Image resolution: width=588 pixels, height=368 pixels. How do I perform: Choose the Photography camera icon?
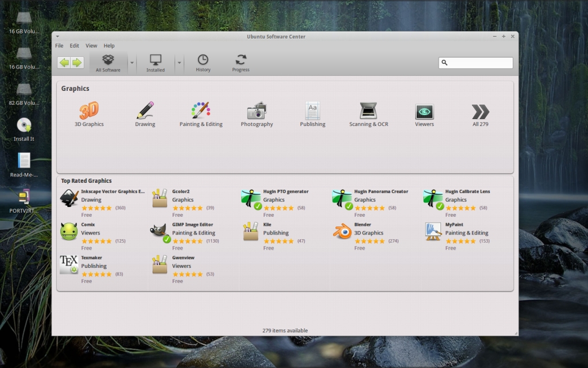click(257, 111)
